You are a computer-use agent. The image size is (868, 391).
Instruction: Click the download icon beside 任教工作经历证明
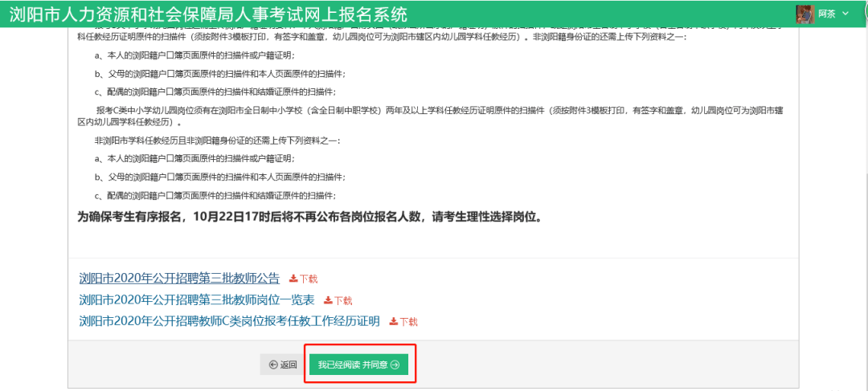[x=394, y=322]
